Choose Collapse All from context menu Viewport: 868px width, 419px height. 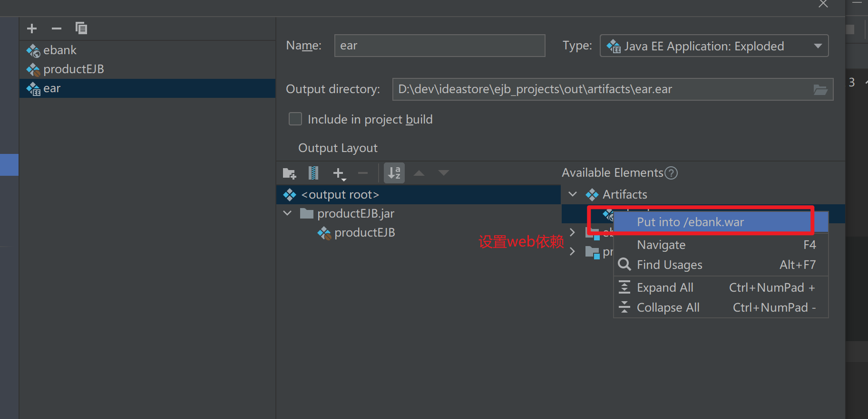pos(721,308)
